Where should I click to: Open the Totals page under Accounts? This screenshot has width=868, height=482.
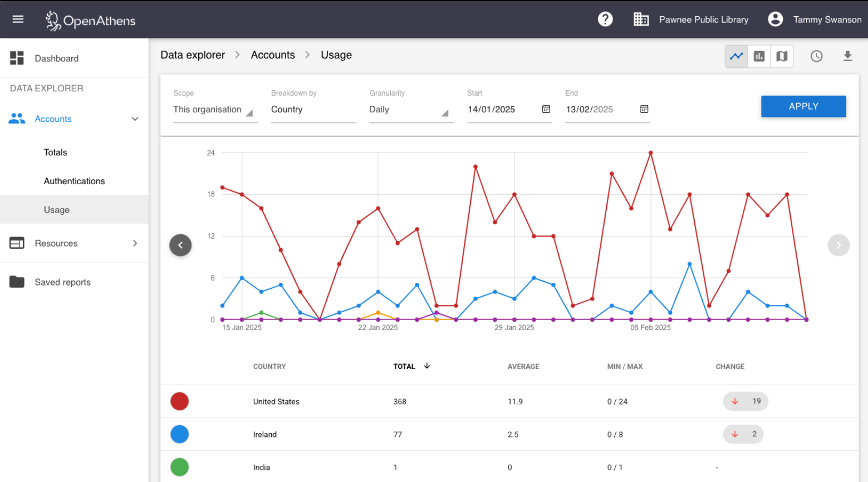tap(55, 152)
